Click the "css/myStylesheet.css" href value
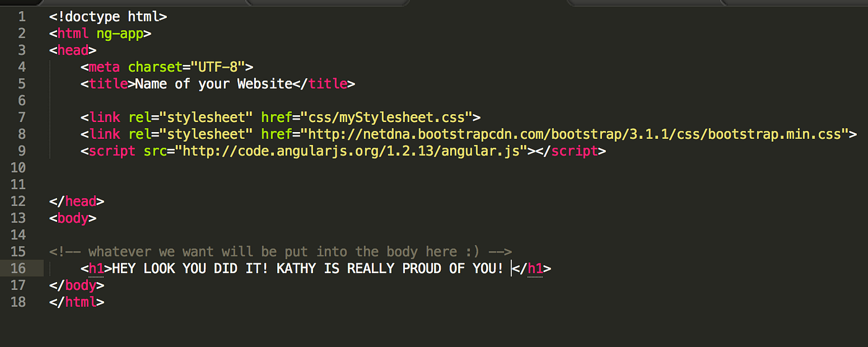 click(x=386, y=117)
